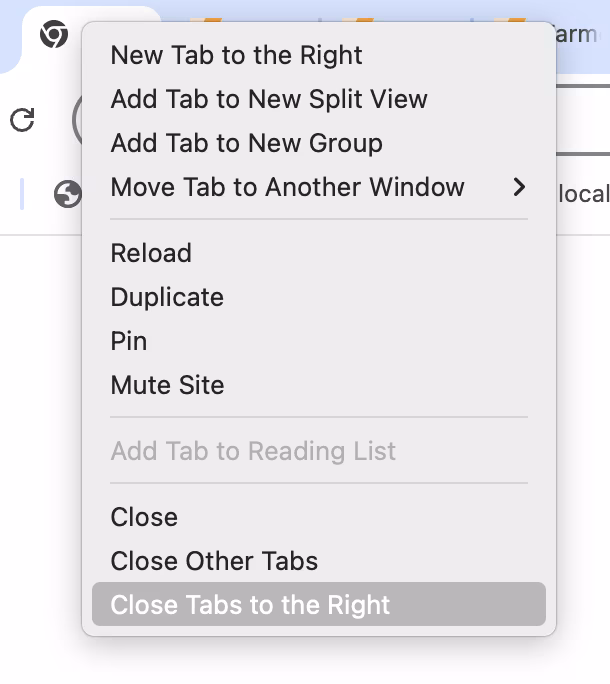The height and width of the screenshot is (684, 610).
Task: Click Close in the tab context menu
Action: [x=144, y=517]
